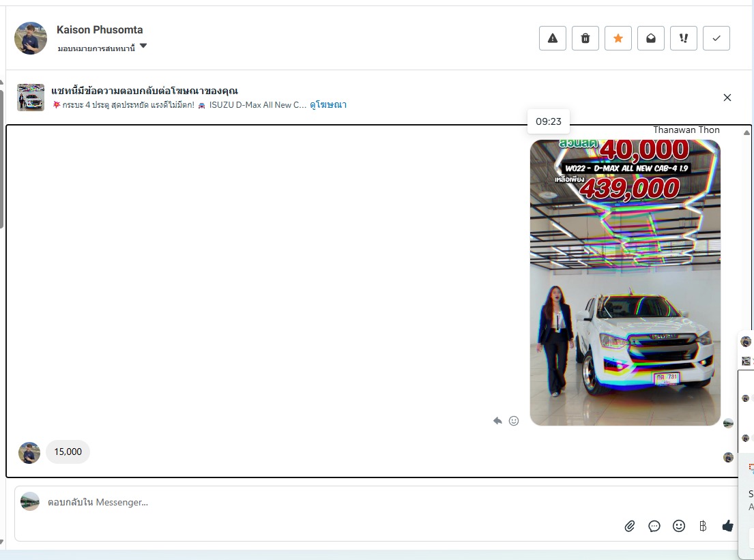Click the Thanawan Thon sender name
This screenshot has height=560, width=754.
pyautogui.click(x=686, y=130)
